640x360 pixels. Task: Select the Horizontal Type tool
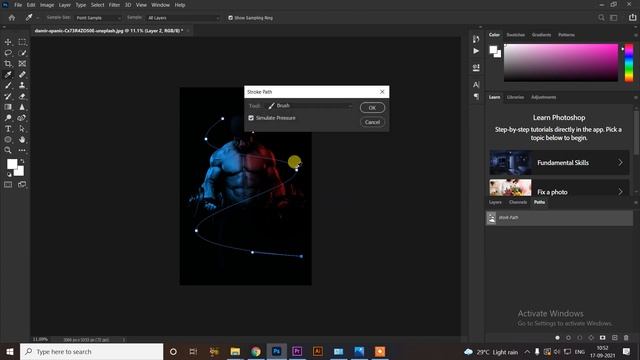click(8, 129)
